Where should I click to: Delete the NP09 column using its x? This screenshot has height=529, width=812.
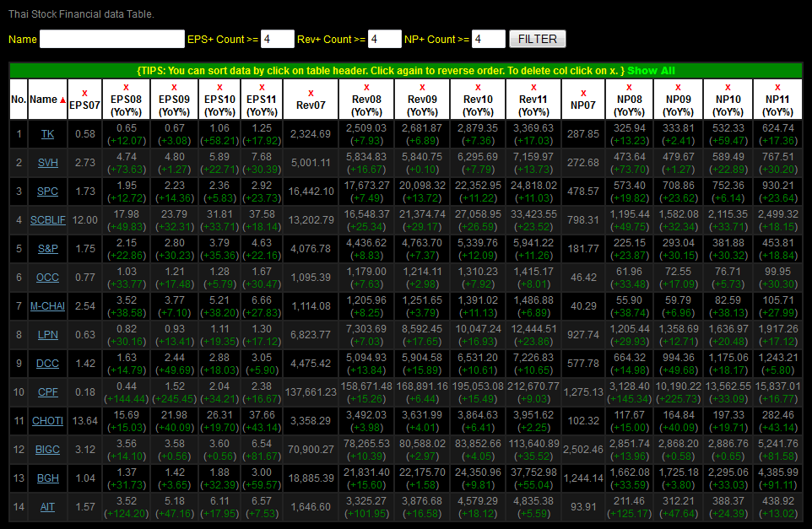tap(678, 87)
